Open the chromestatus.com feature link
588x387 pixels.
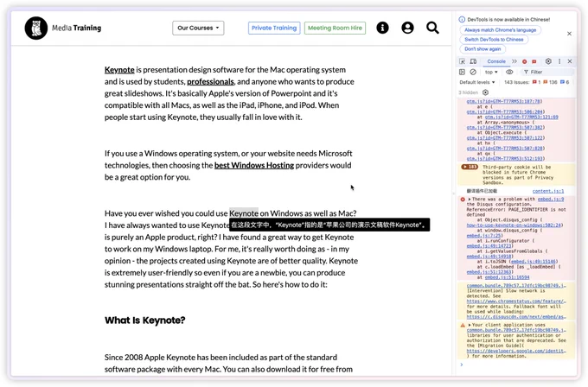[x=516, y=301]
